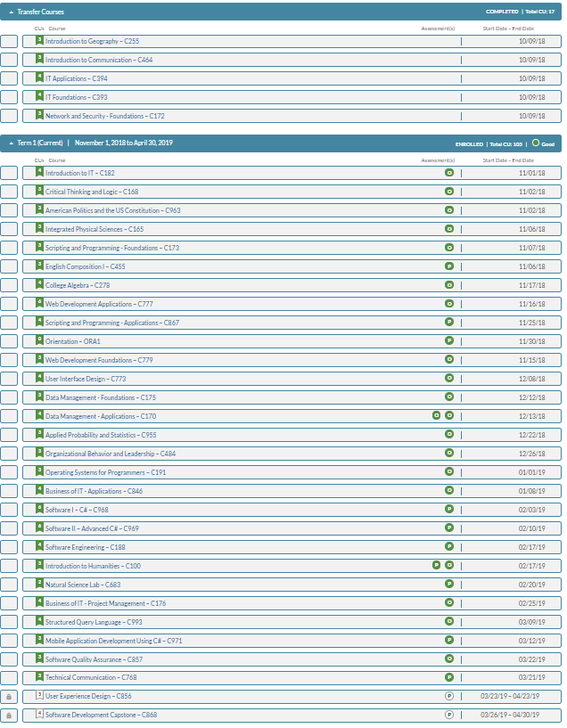The height and width of the screenshot is (728, 567).
Task: Click the green CU bookmark for Software Engineering
Action: [38, 545]
